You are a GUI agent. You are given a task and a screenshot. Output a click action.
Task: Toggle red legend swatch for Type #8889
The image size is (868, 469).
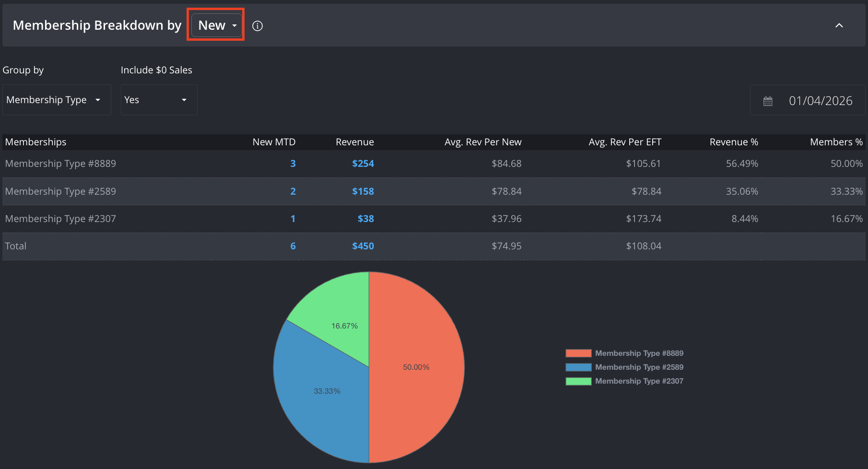pos(578,353)
